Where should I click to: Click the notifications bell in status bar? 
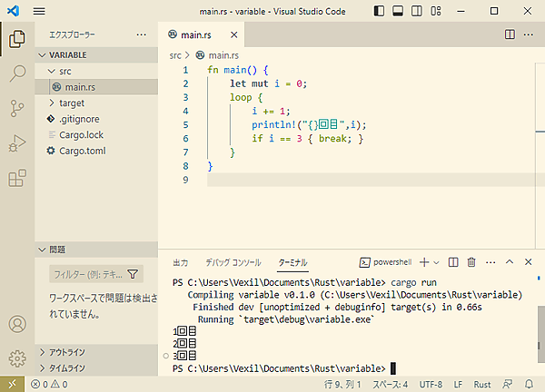pyautogui.click(x=529, y=384)
